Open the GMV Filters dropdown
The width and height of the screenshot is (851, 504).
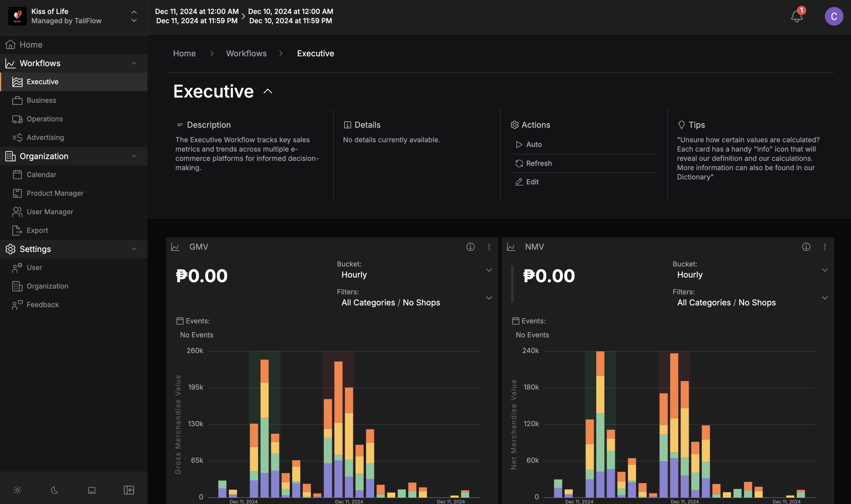[x=414, y=298]
